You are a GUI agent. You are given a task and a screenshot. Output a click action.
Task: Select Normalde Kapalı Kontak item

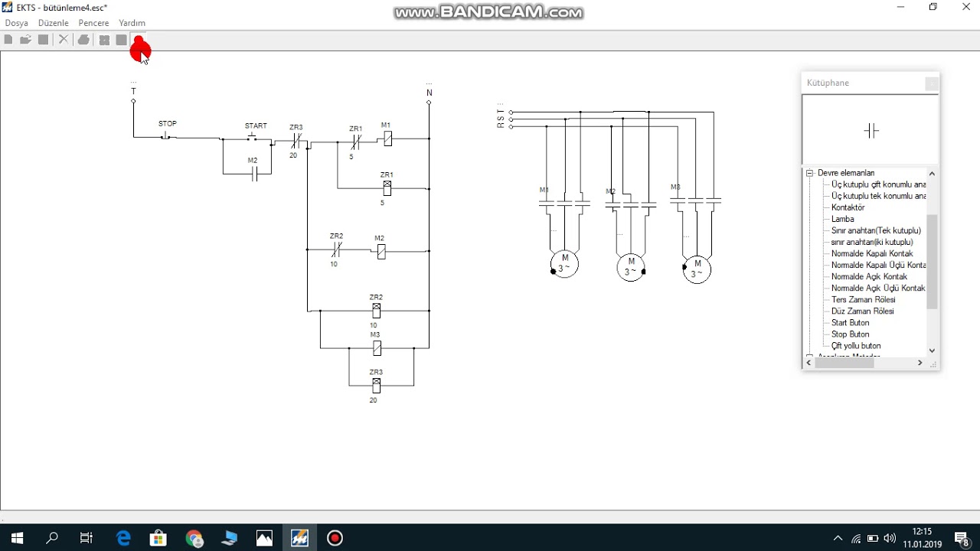coord(872,253)
